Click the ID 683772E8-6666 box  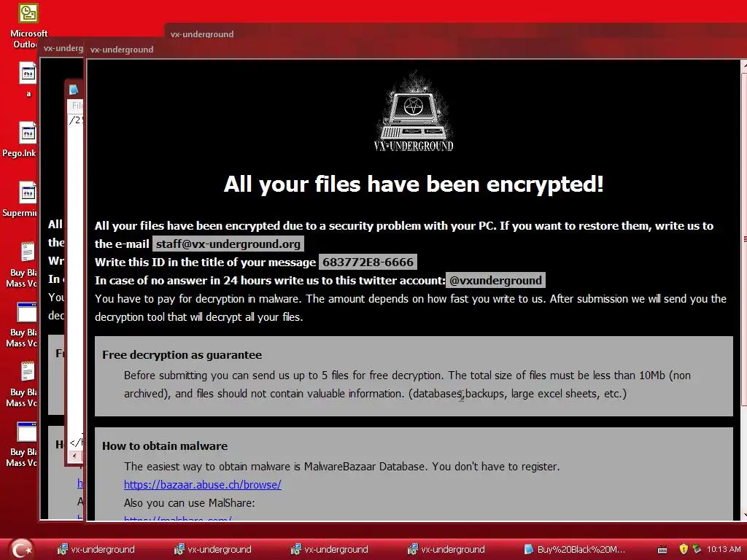368,262
